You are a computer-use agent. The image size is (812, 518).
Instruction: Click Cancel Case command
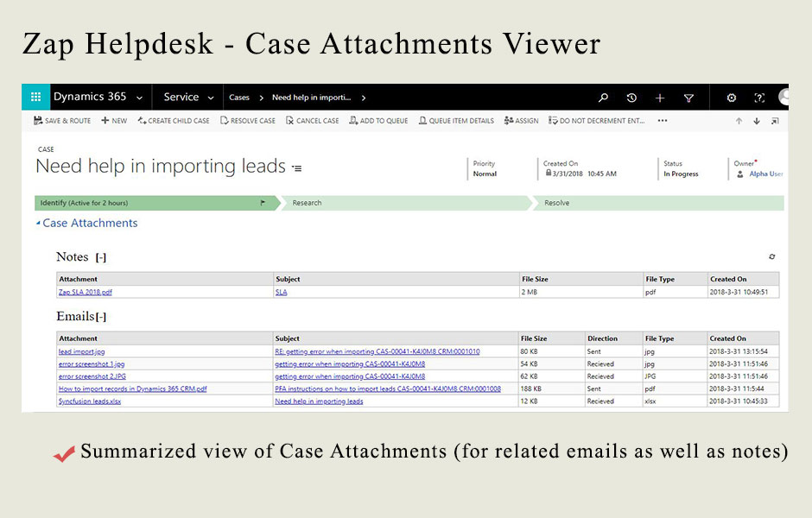pos(312,121)
